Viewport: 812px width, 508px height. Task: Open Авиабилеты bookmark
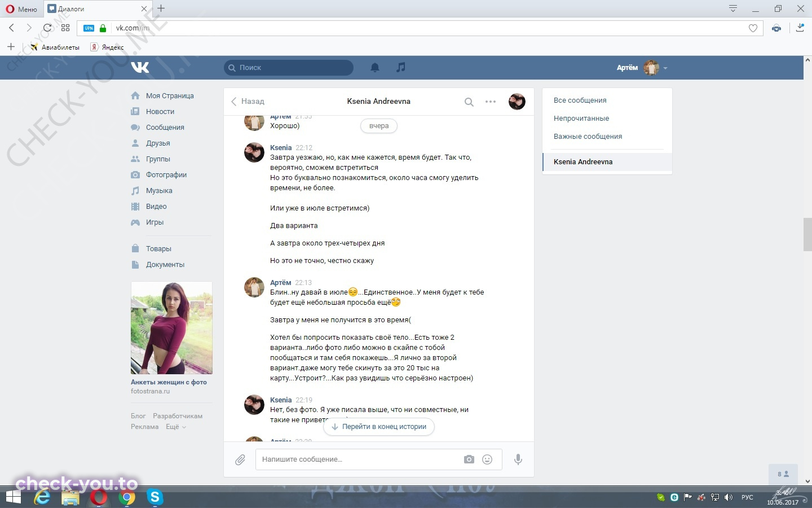coord(55,47)
